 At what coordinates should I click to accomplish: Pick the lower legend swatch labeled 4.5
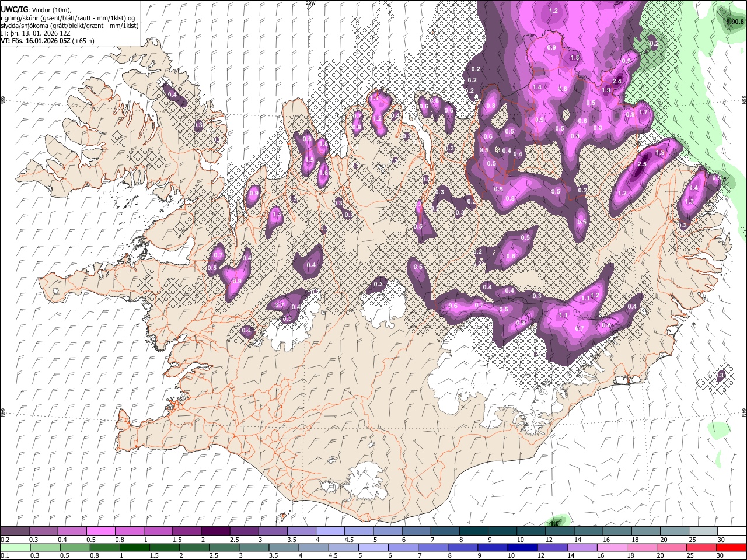pyautogui.click(x=343, y=548)
